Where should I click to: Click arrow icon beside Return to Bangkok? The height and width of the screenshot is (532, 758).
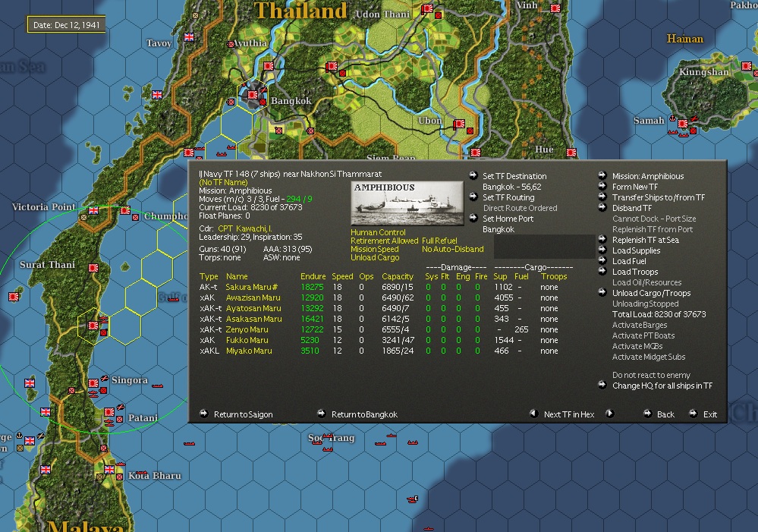pos(322,414)
